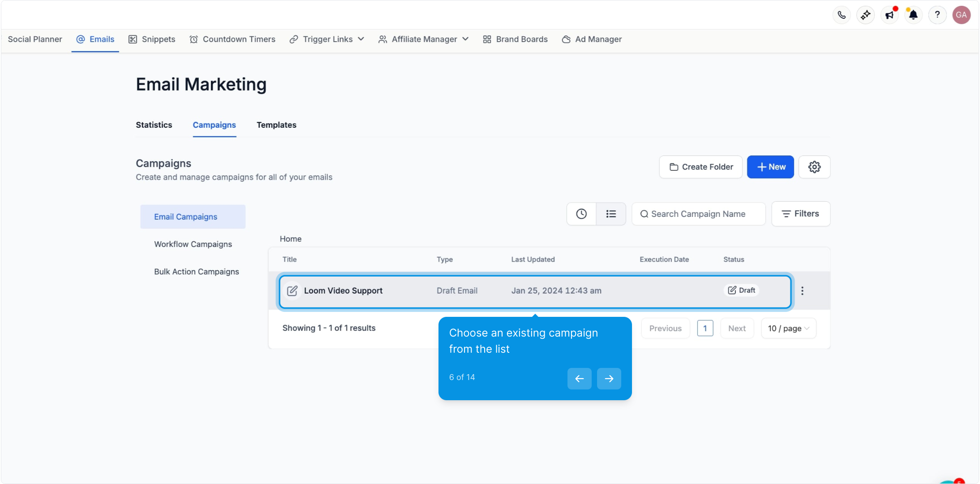Click the phone dialer icon
980x484 pixels.
point(842,15)
